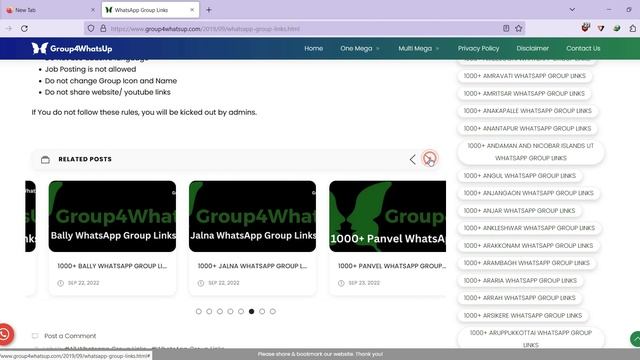Open Privacy Policy page

[478, 49]
